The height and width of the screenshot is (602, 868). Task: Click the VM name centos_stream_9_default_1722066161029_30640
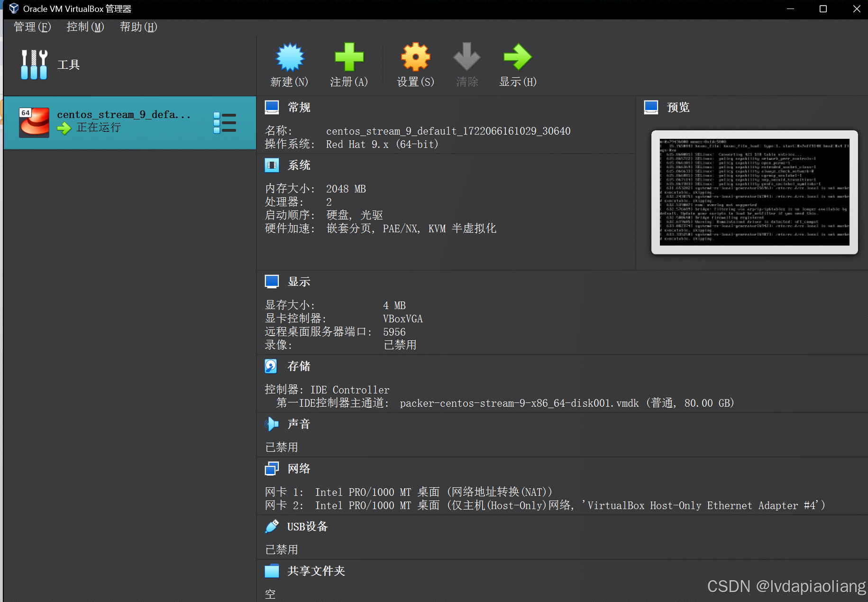pos(448,131)
